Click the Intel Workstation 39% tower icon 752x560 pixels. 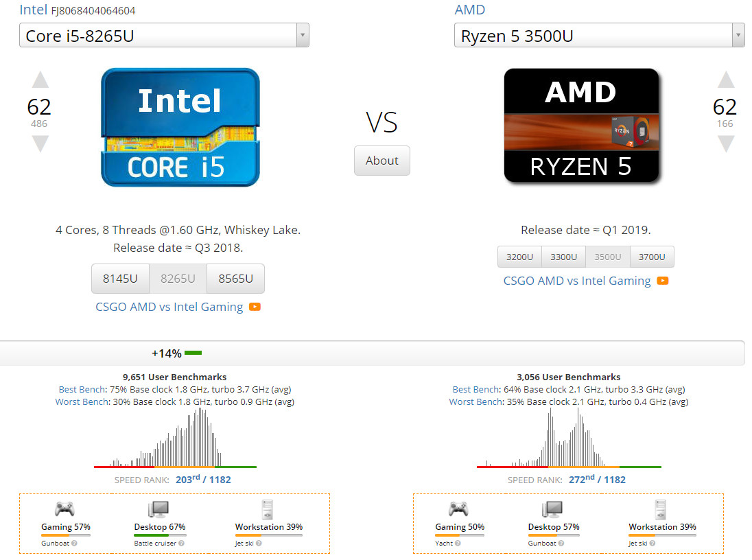268,510
